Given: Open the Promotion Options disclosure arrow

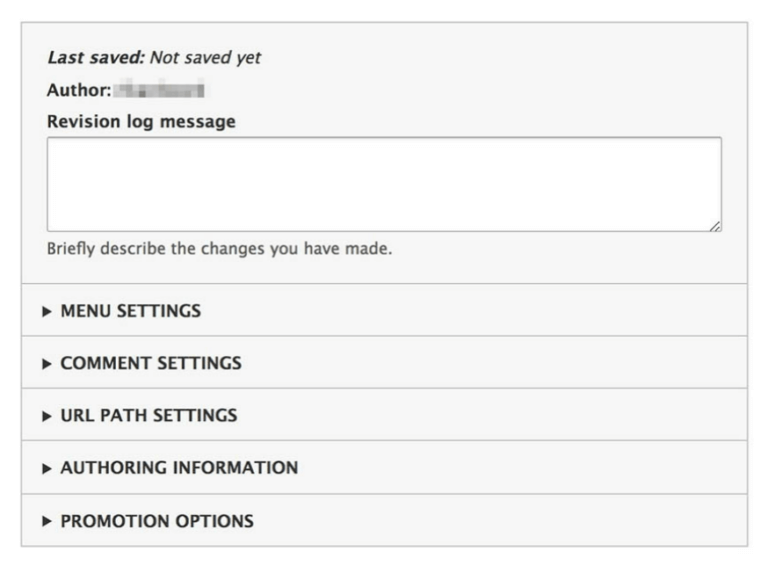Looking at the screenshot, I should [x=47, y=521].
